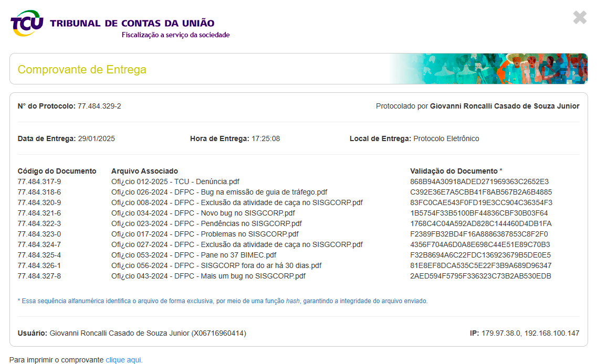Select document code 77.484.324-7
This screenshot has width=597, height=364.
pos(39,244)
